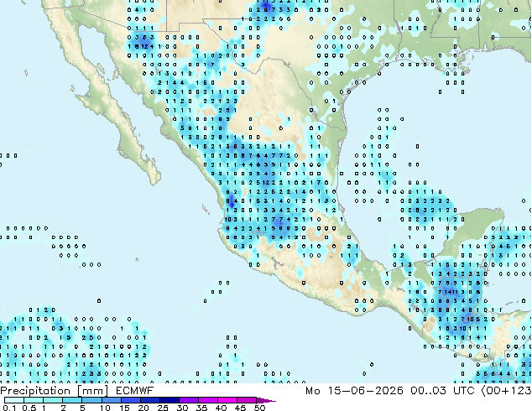Select the 25 mm dark navy swatch
The image size is (532, 411).
pyautogui.click(x=170, y=400)
